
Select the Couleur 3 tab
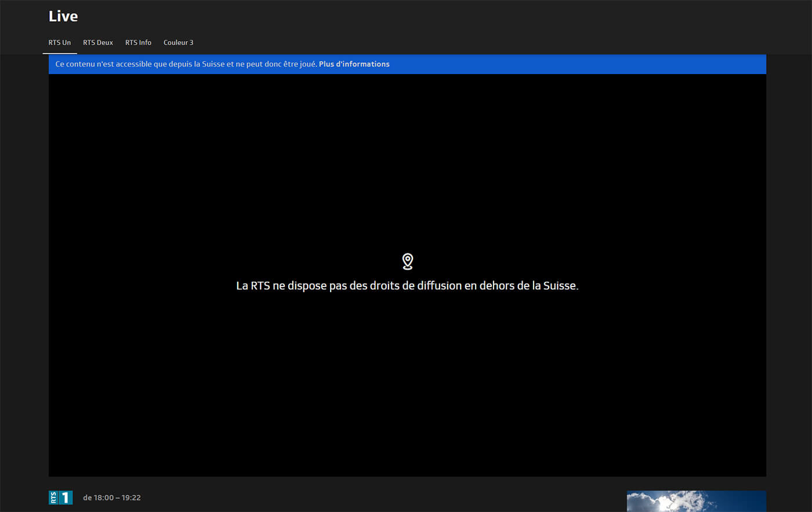[x=179, y=42]
